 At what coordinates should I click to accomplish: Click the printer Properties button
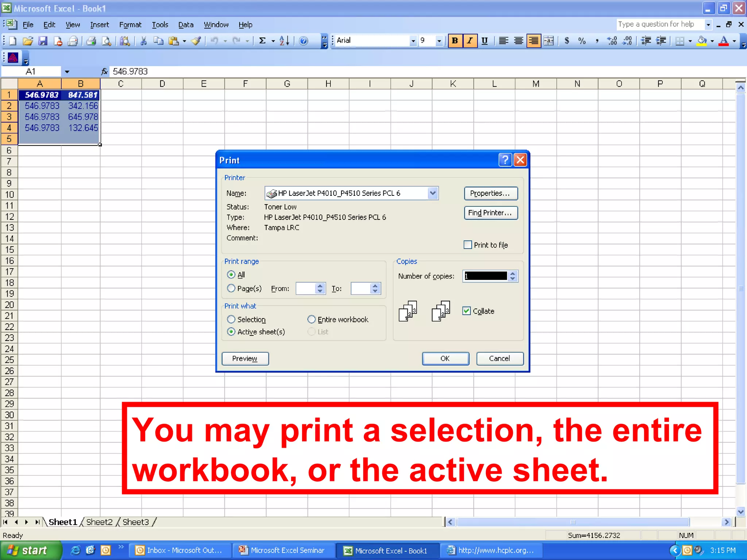[491, 193]
